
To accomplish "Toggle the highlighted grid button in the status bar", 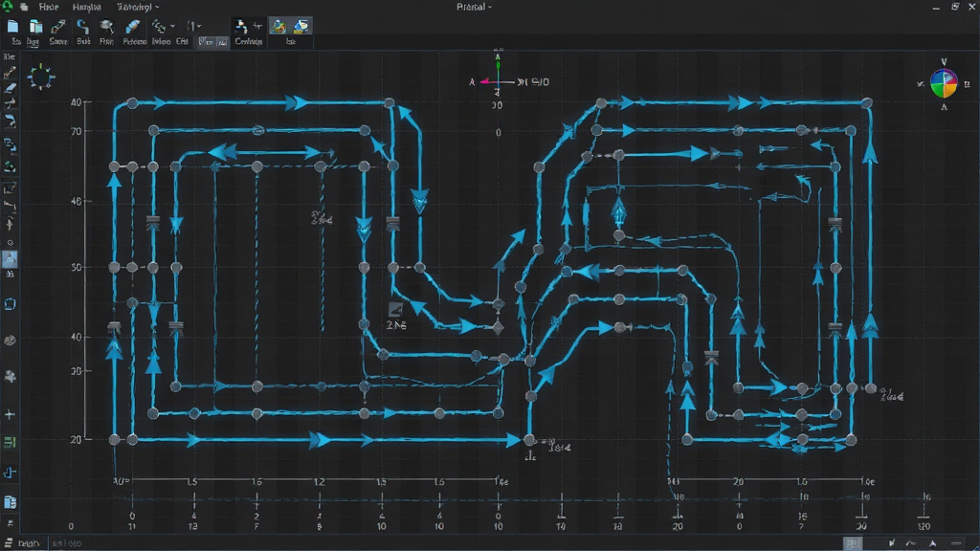I will 853,543.
